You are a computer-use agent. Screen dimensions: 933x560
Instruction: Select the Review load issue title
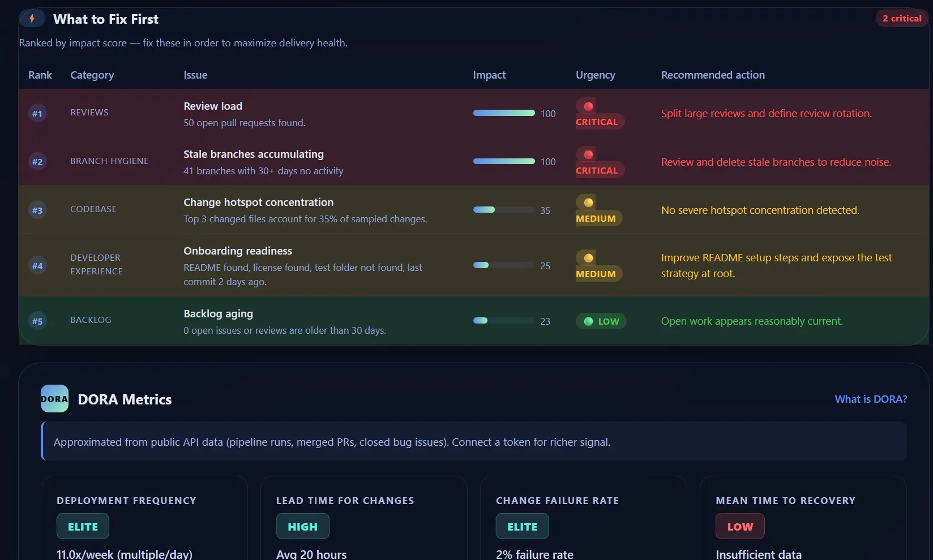click(213, 106)
